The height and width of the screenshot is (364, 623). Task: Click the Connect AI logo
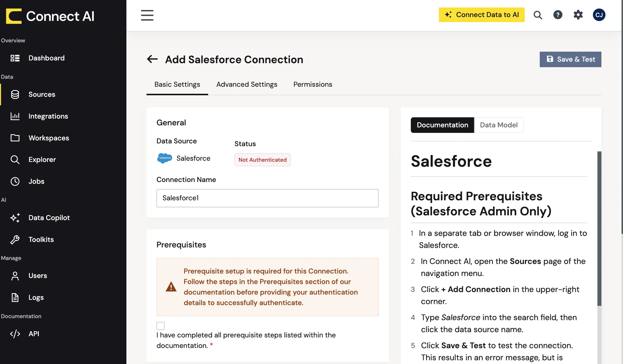pyautogui.click(x=50, y=16)
